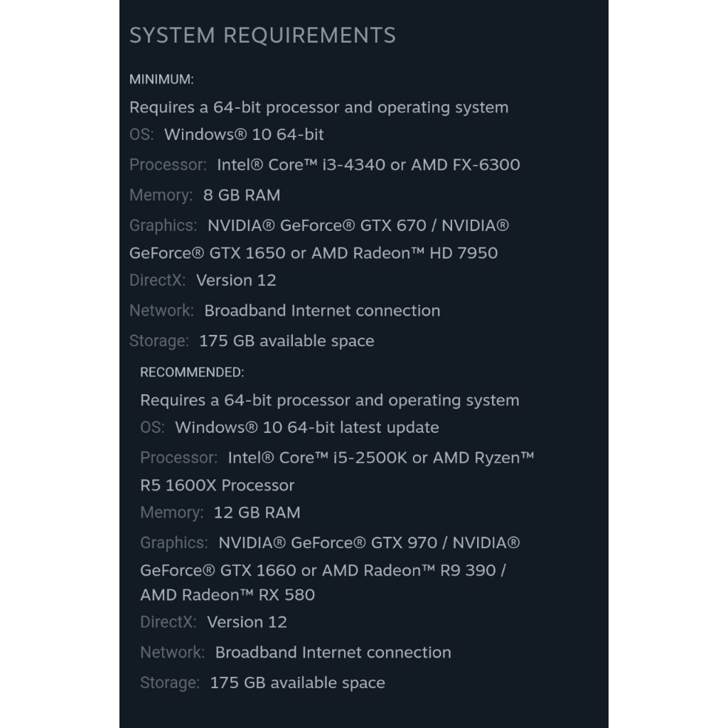Click the AMD Radeon RX 580 text
Image resolution: width=728 pixels, height=728 pixels.
(227, 595)
